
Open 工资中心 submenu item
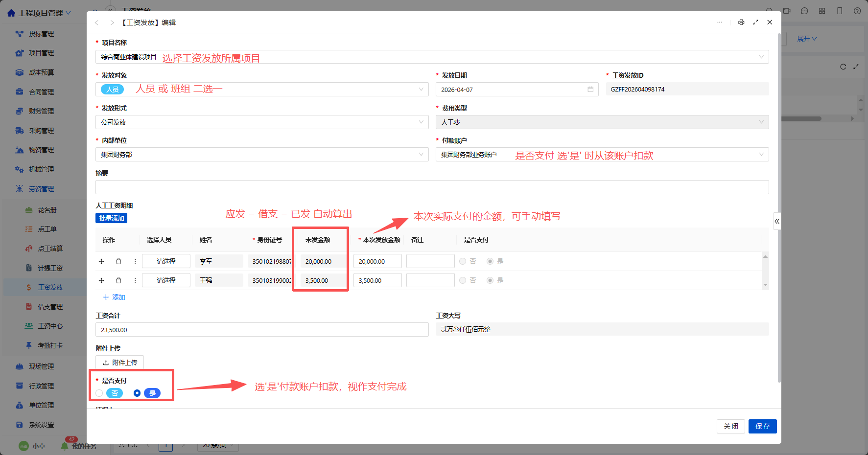pyautogui.click(x=50, y=326)
